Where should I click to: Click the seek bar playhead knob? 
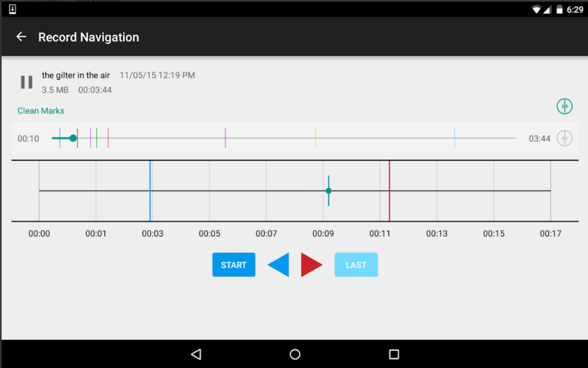coord(73,138)
